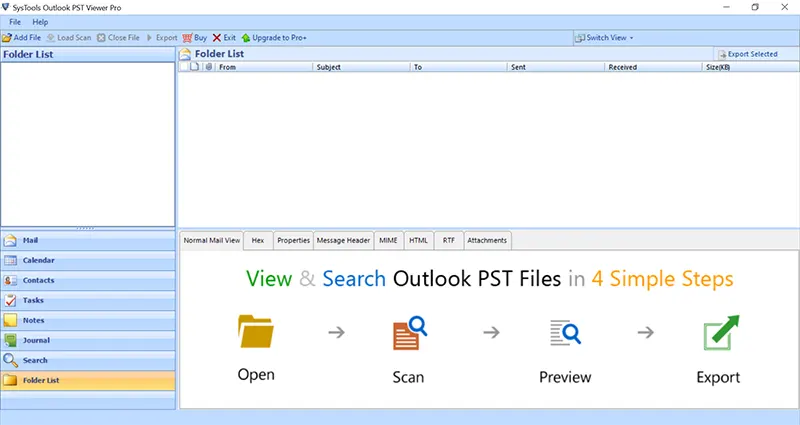The image size is (800, 425).
Task: Open the Switch View dropdown
Action: [x=604, y=38]
